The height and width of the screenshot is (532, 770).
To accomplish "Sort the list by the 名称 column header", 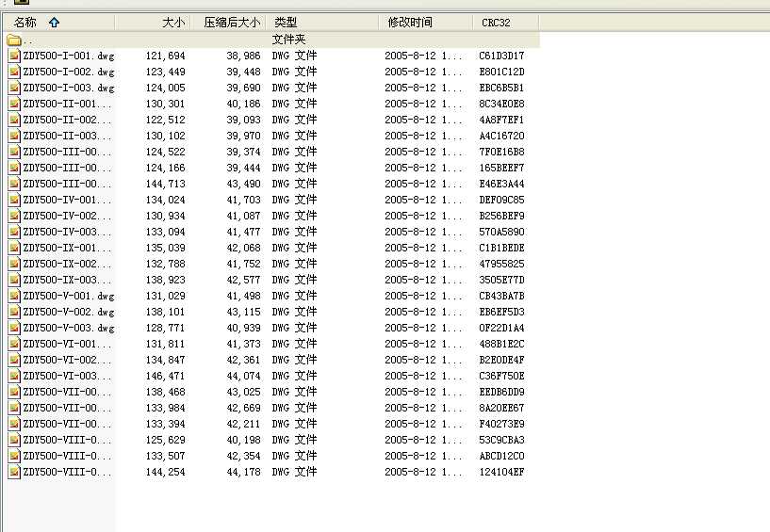I will (x=59, y=23).
